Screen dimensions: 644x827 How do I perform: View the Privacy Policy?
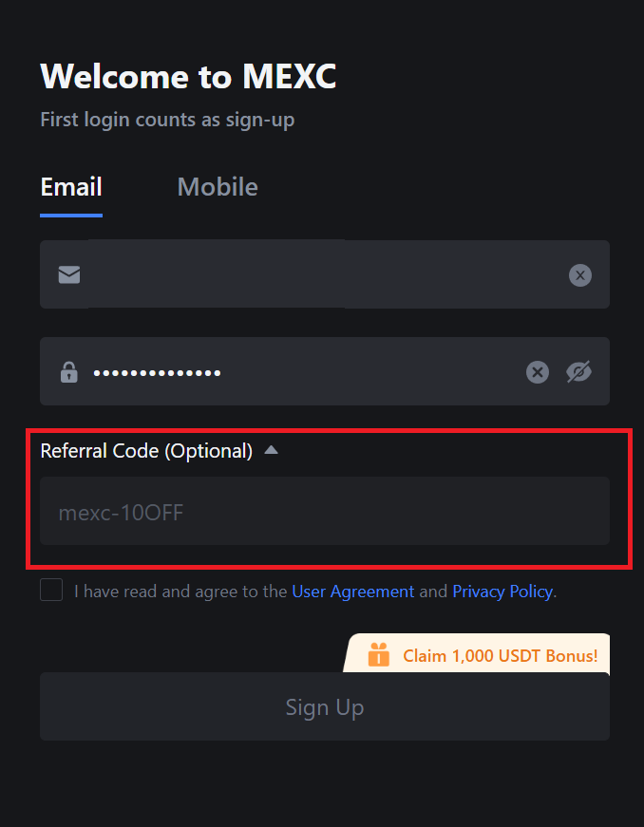tap(502, 591)
